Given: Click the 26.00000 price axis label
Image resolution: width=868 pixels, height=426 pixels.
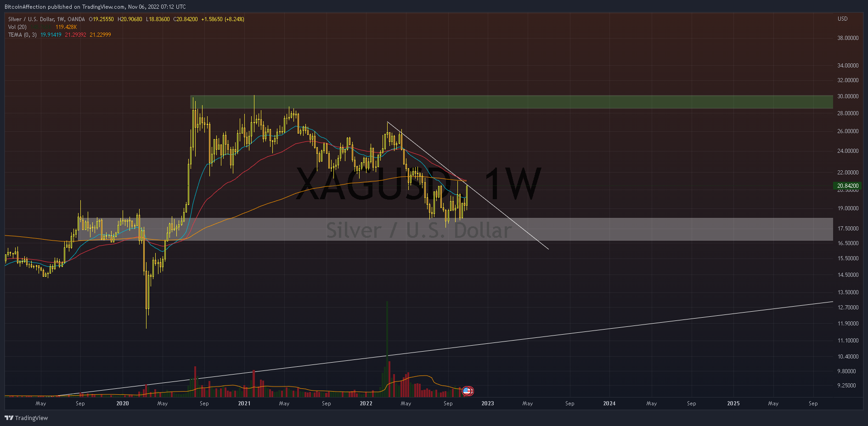Looking at the screenshot, I should [848, 131].
